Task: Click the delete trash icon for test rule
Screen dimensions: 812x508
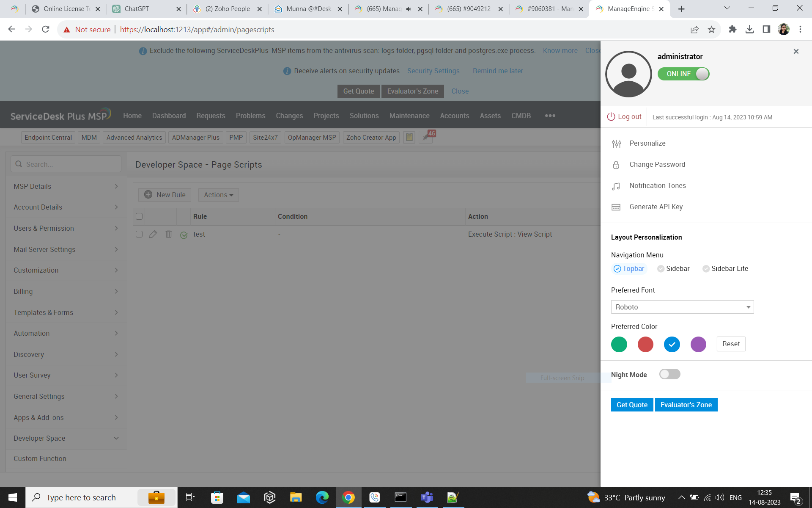Action: click(x=168, y=234)
